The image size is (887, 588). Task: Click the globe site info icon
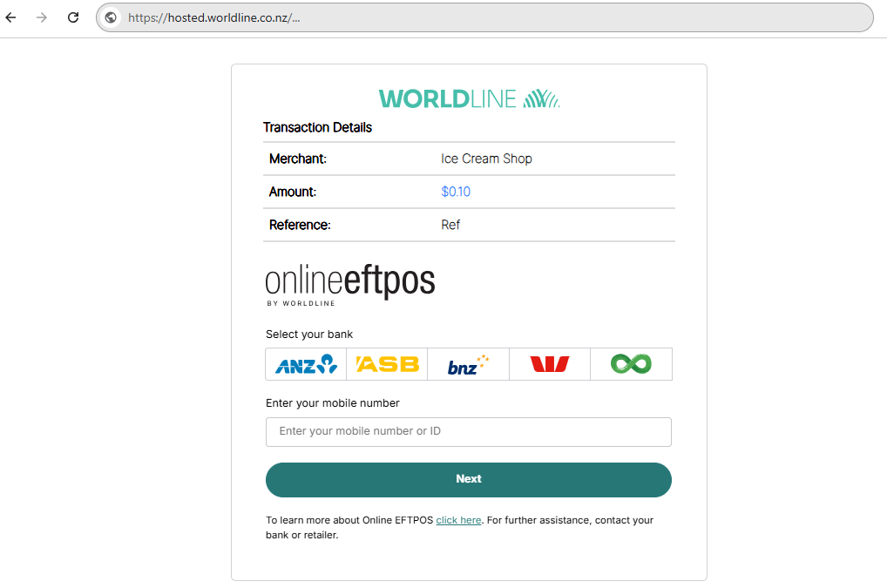111,17
